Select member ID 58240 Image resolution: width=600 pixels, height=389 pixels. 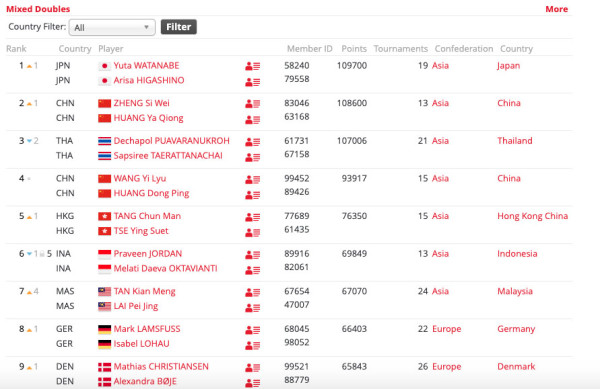[297, 65]
